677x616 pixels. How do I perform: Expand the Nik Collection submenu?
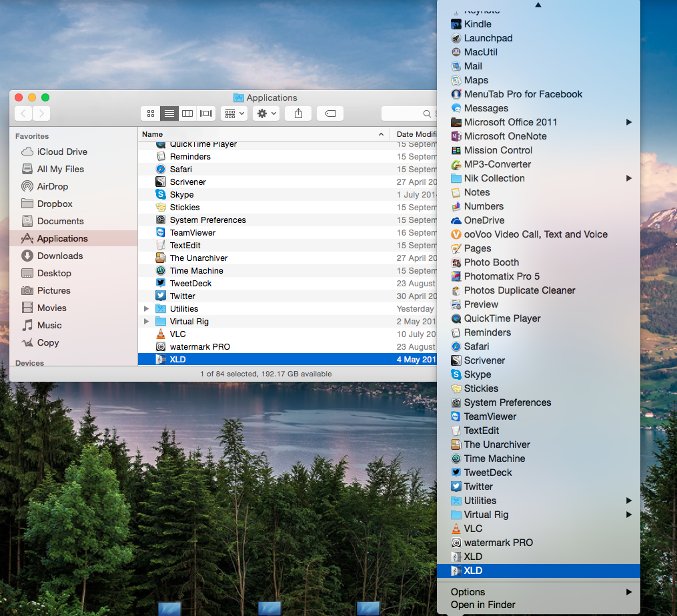538,178
